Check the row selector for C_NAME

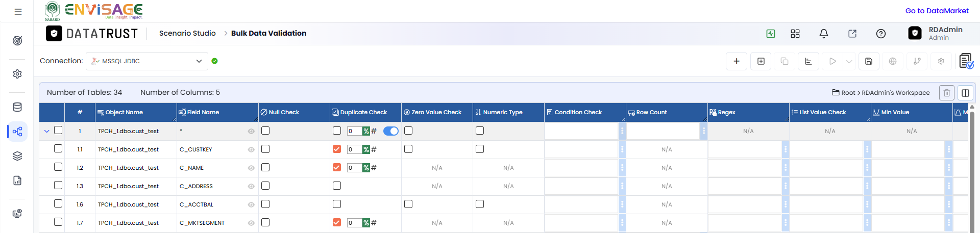click(x=58, y=167)
